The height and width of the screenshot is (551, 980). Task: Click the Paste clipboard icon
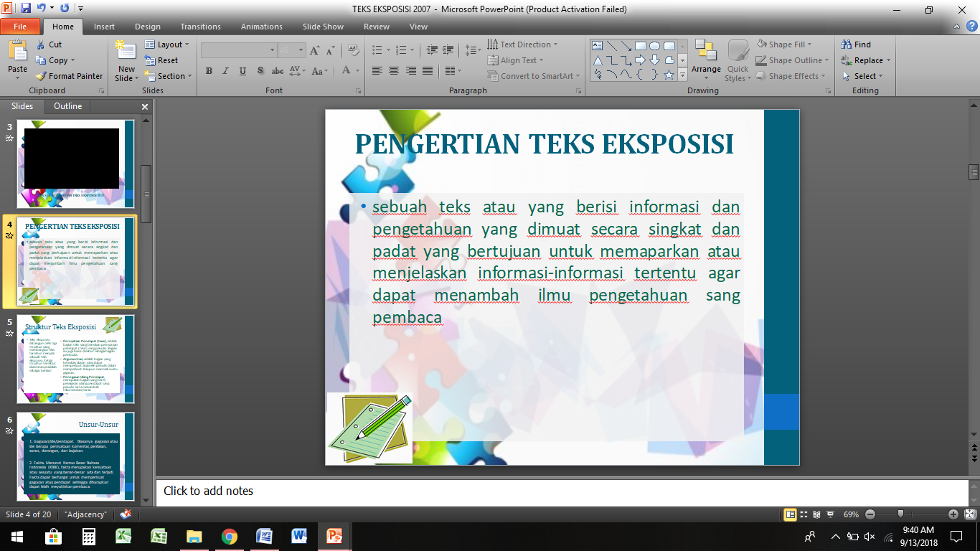click(x=17, y=52)
